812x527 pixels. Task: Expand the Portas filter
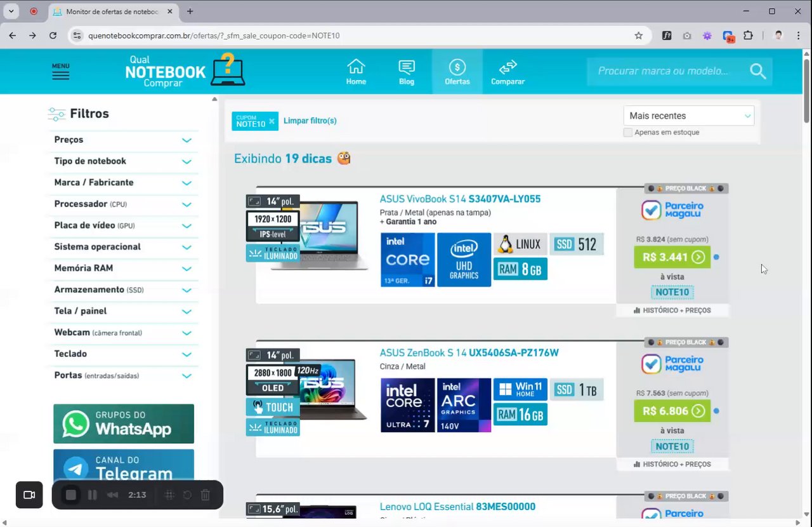[x=123, y=375]
